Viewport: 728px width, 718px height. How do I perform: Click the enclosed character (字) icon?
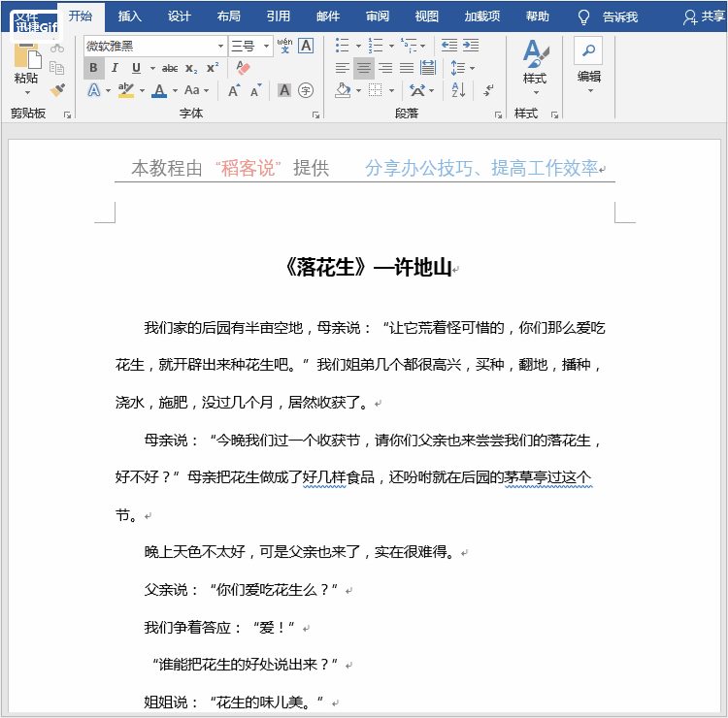tap(305, 90)
